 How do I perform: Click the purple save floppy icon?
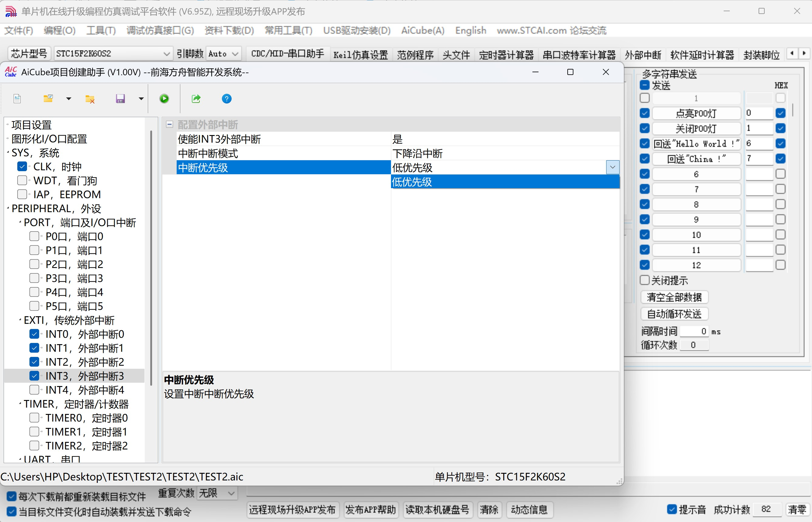[x=121, y=99]
